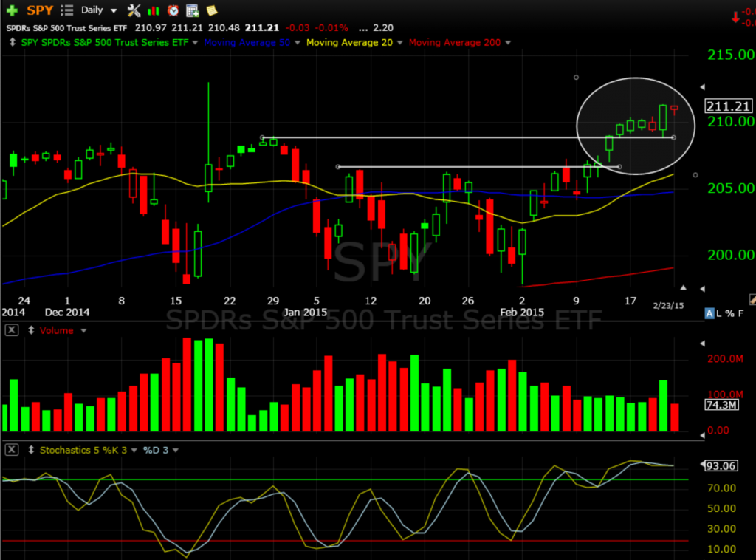This screenshot has width=756, height=560.
Task: Click the Dec 2014 label on the time axis
Action: pyautogui.click(x=67, y=312)
